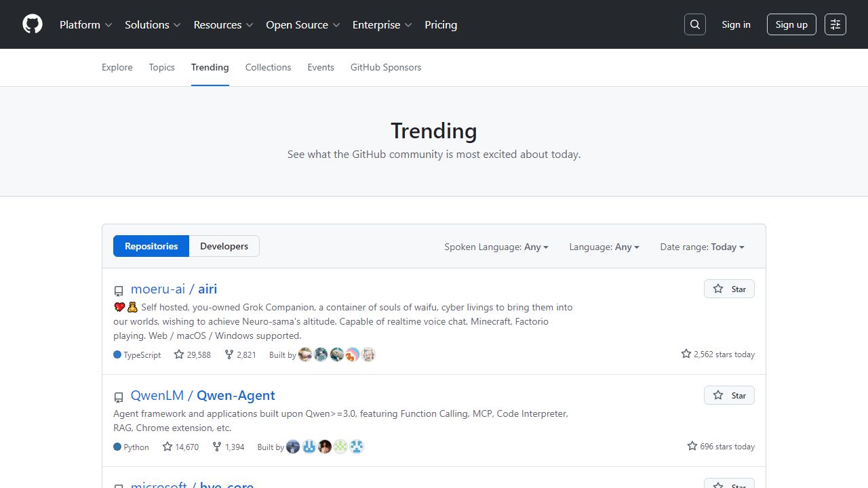Viewport: 868px width, 488px height.
Task: Open the appearance settings icon button
Action: pyautogui.click(x=835, y=24)
